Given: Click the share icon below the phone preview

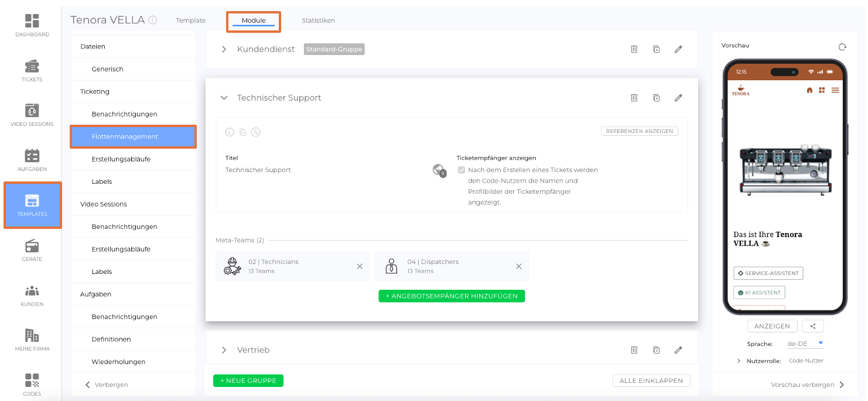Looking at the screenshot, I should (813, 326).
